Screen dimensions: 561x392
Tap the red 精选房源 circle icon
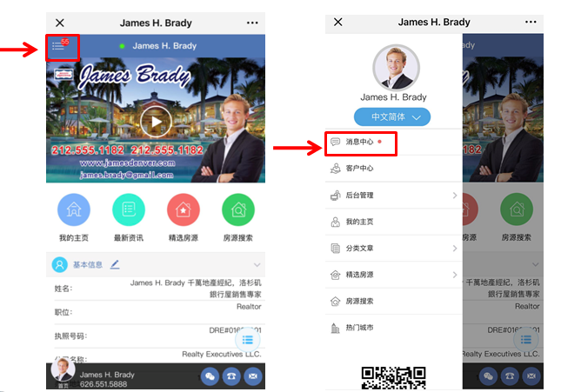point(184,209)
